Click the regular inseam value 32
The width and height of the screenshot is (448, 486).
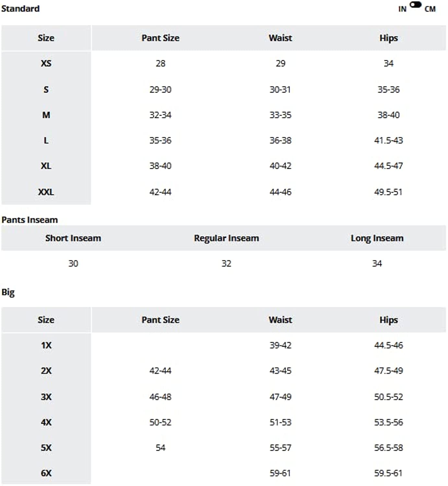point(226,263)
